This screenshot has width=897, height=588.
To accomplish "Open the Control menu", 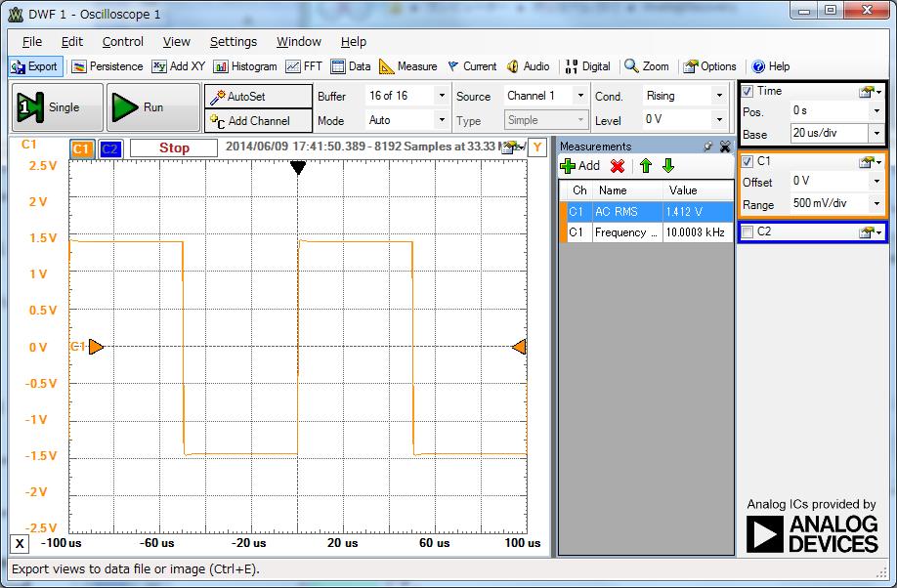I will (123, 42).
